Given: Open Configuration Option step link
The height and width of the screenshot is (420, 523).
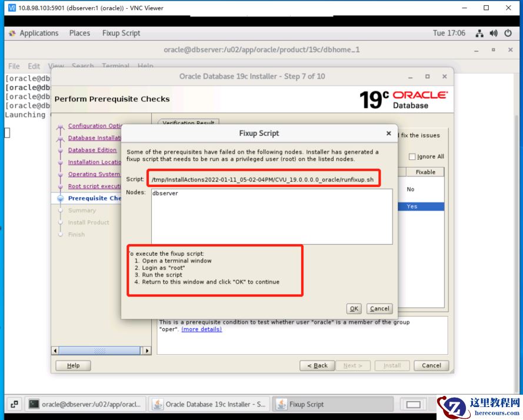Looking at the screenshot, I should (x=95, y=126).
